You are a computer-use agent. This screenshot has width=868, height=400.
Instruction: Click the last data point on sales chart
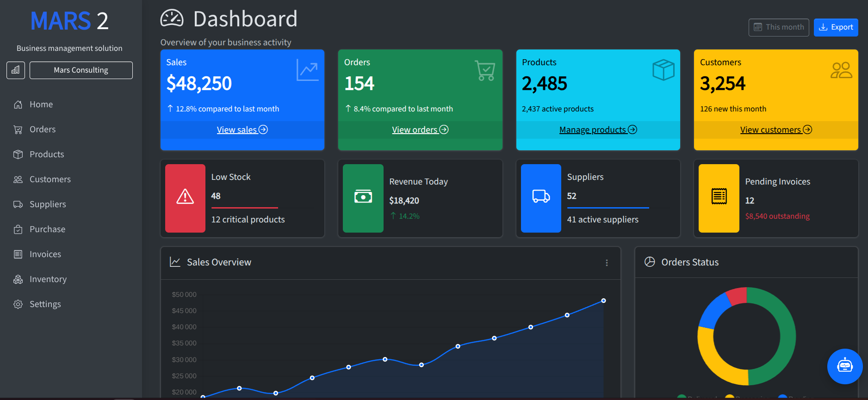pos(603,301)
